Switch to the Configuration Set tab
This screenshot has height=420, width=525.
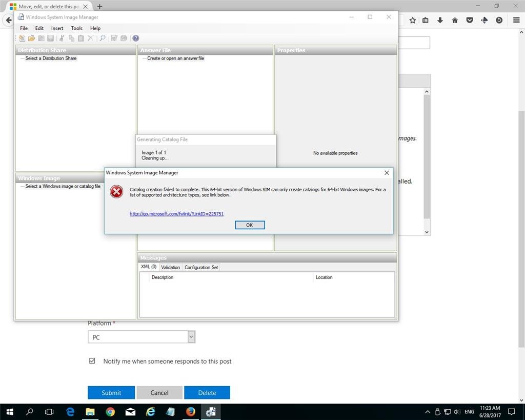(x=201, y=267)
